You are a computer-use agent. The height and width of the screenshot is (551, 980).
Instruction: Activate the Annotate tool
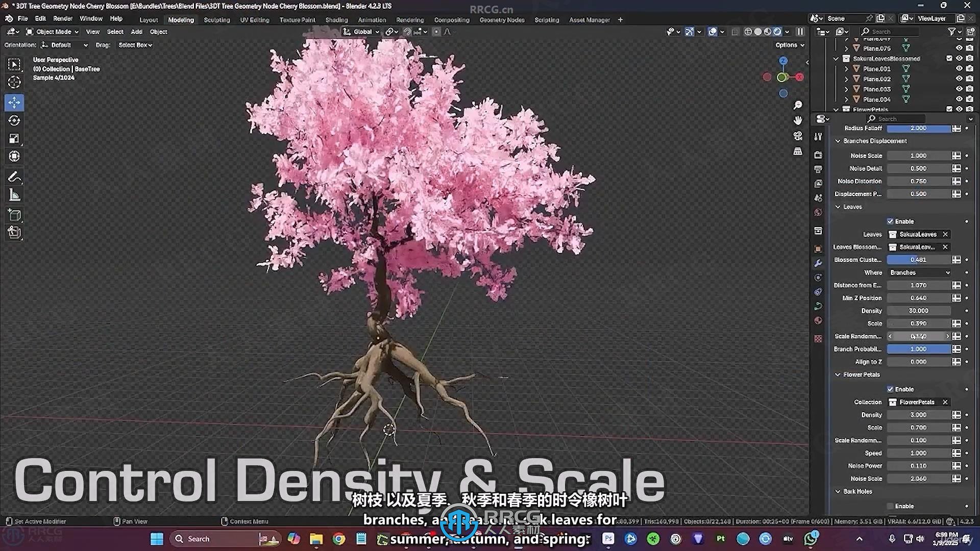click(x=14, y=177)
